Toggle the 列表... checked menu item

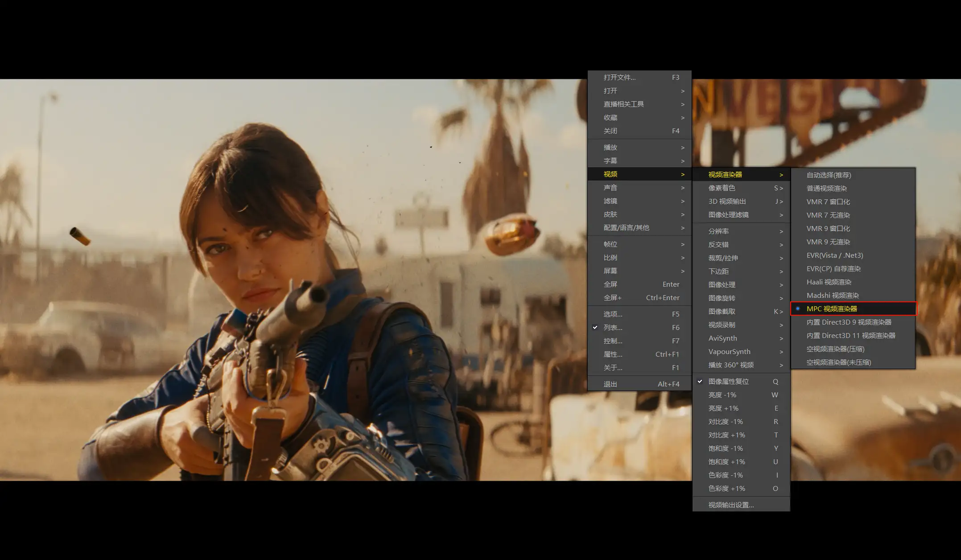click(613, 327)
